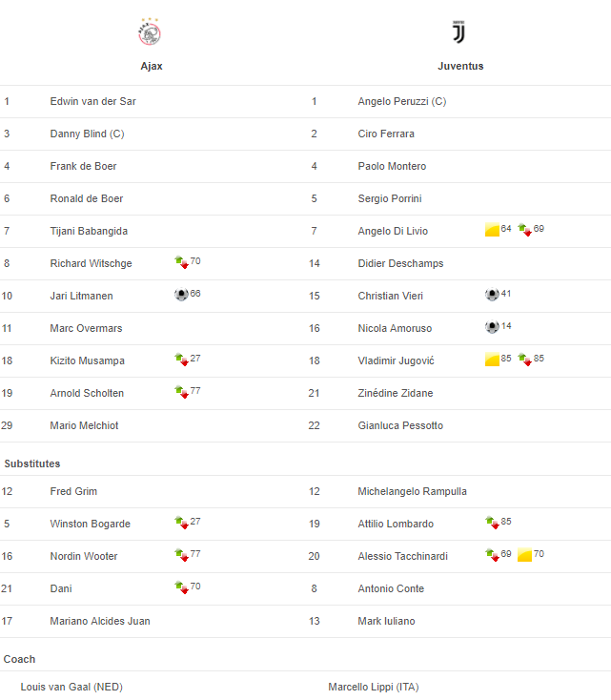Click the goal ball icon beside Jari Litmanen
611x700 pixels.
tap(181, 296)
